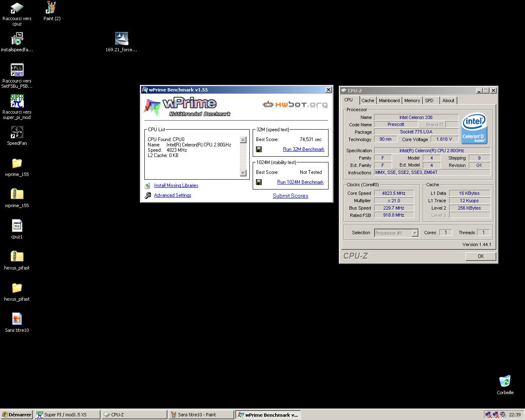This screenshot has height=420, width=525.
Task: Click the Core Voltage value 1.616 V
Action: point(444,139)
